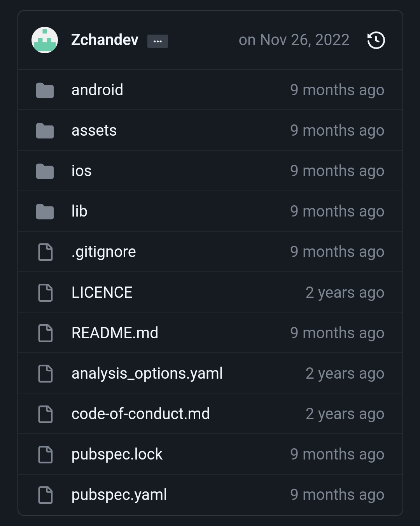Open the android folder

(x=97, y=90)
